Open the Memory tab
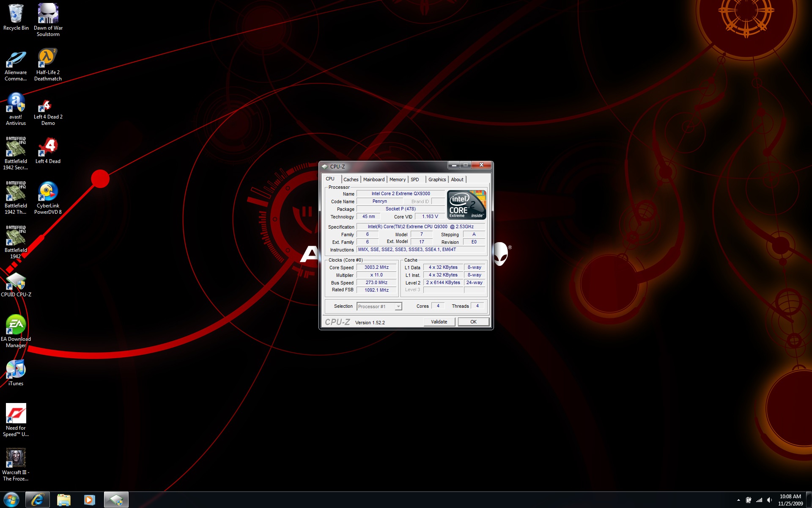 tap(398, 179)
